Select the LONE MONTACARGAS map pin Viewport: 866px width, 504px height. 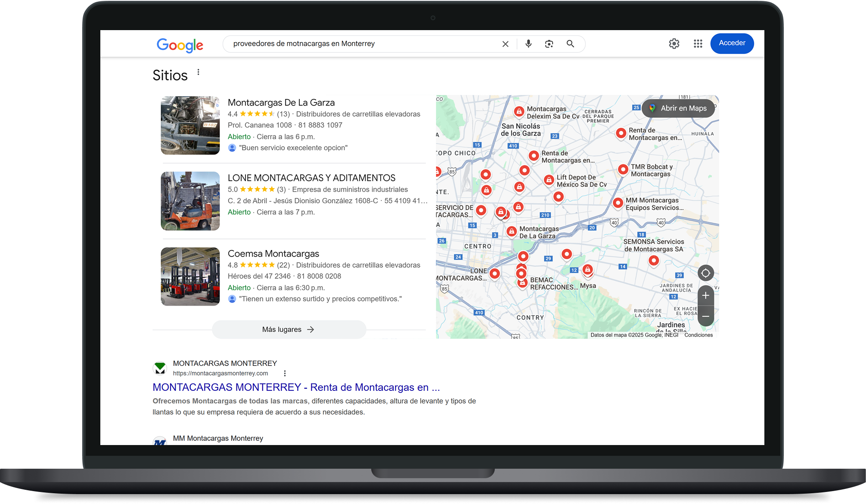[495, 274]
